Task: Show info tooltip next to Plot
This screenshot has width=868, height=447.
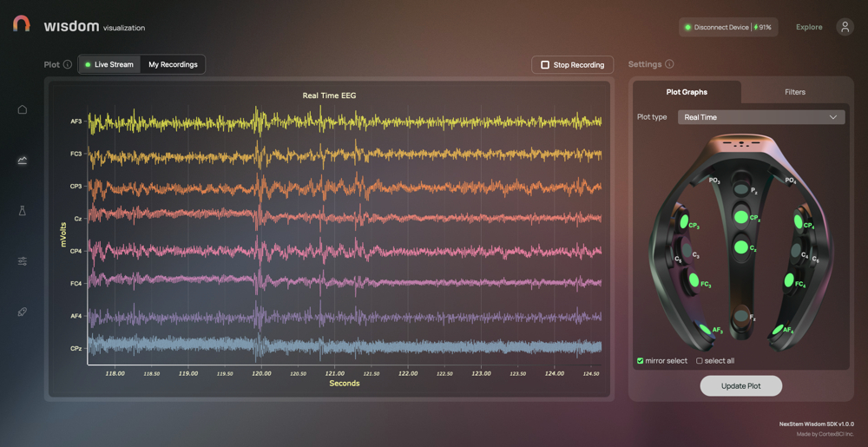Action: pyautogui.click(x=68, y=64)
